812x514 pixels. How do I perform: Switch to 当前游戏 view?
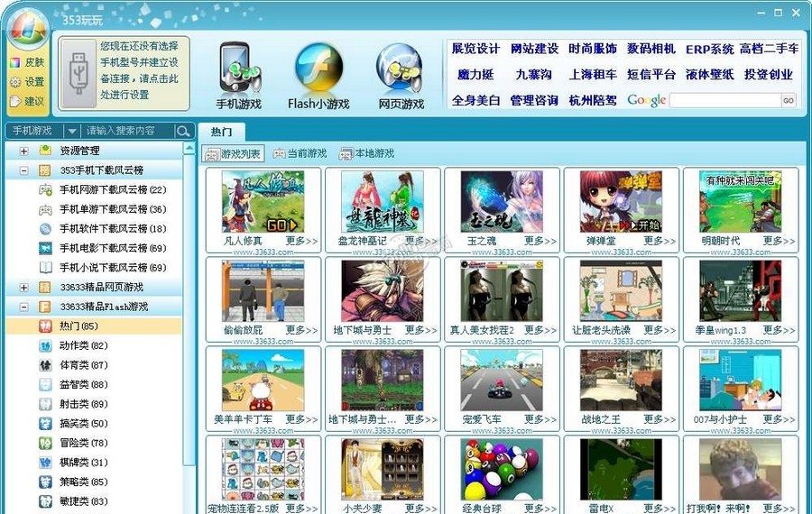pyautogui.click(x=300, y=153)
